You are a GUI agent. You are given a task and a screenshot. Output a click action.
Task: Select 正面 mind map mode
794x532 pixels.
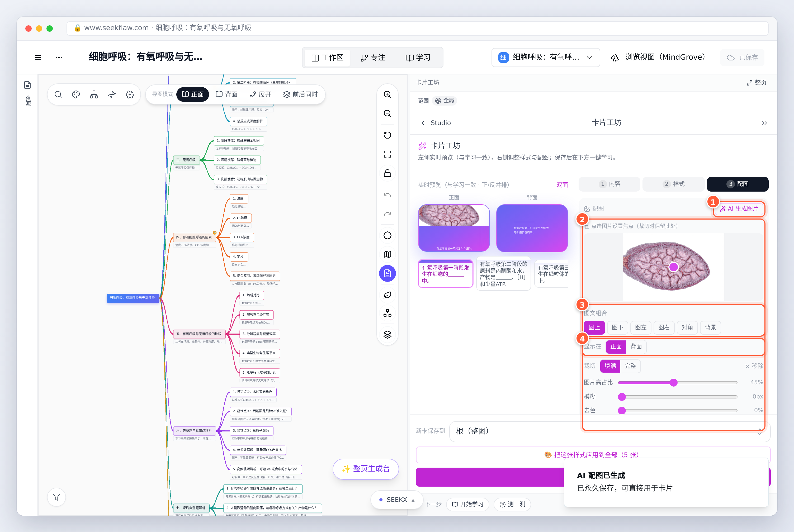[193, 94]
